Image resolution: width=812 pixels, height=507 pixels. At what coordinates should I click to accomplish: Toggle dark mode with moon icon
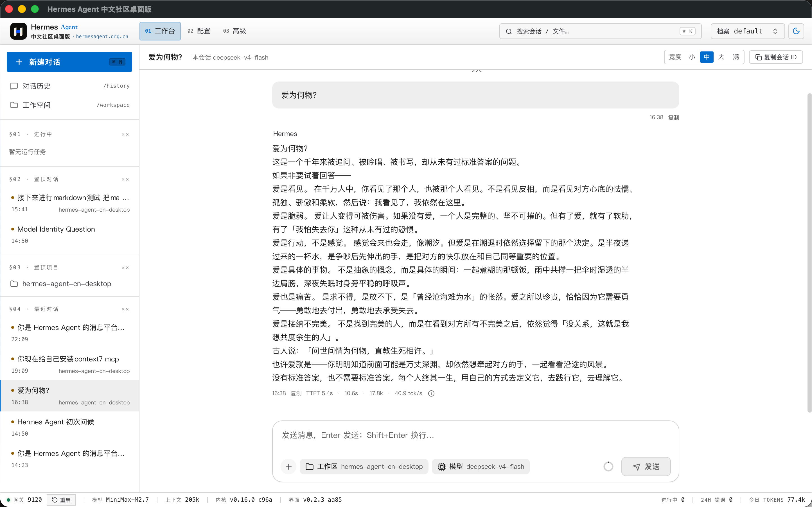pyautogui.click(x=796, y=31)
